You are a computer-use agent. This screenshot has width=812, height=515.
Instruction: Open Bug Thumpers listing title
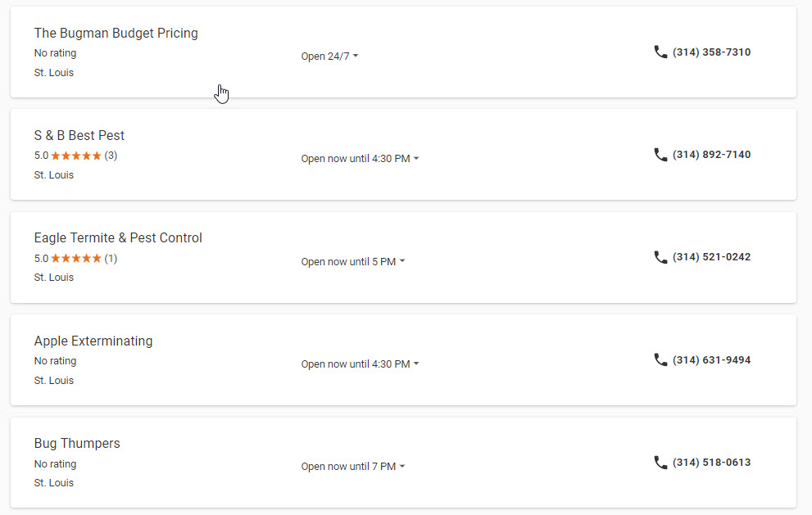click(77, 444)
